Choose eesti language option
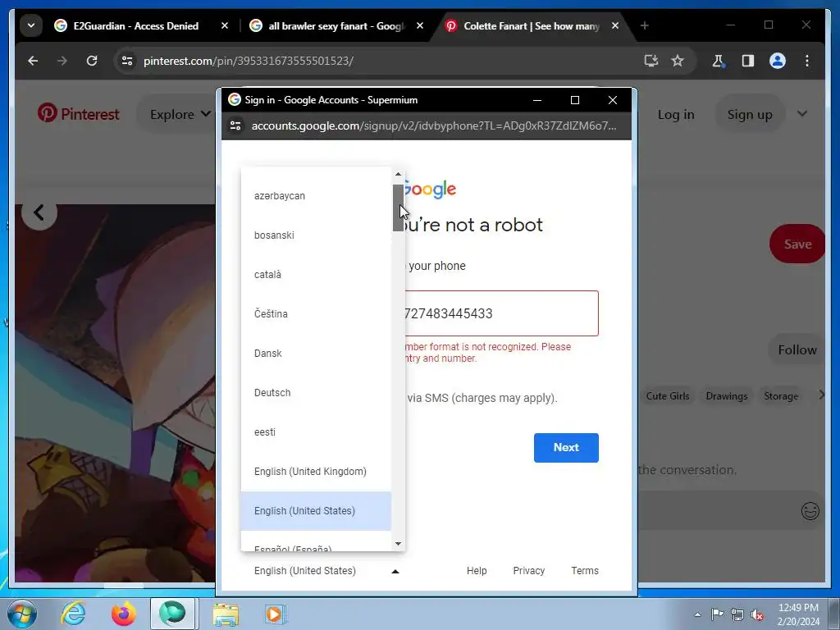This screenshot has width=840, height=630. (x=316, y=432)
